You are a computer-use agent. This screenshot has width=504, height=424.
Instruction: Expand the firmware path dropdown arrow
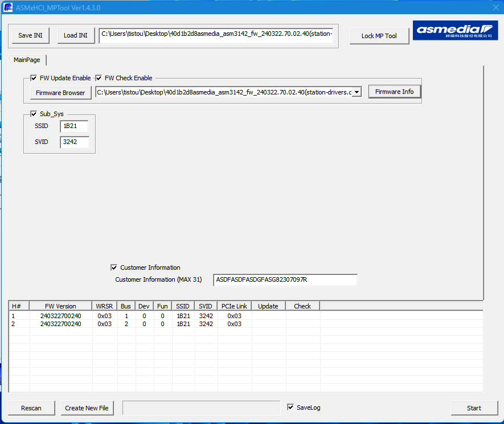coord(357,92)
